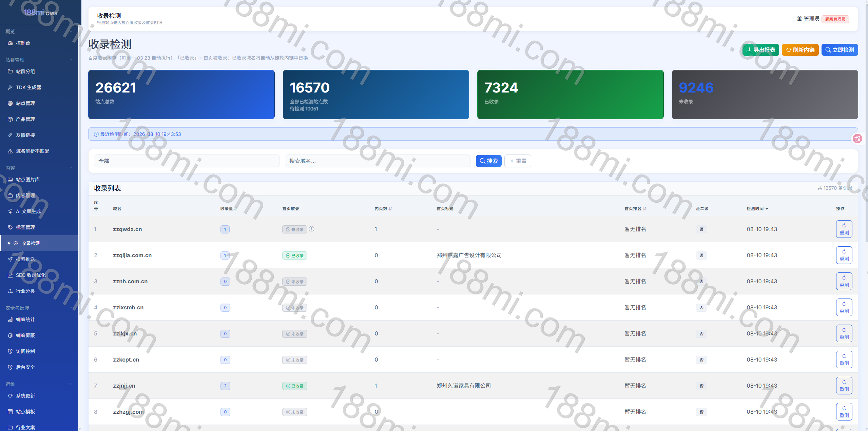Click the 站点图片库 image icon

pyautogui.click(x=10, y=180)
